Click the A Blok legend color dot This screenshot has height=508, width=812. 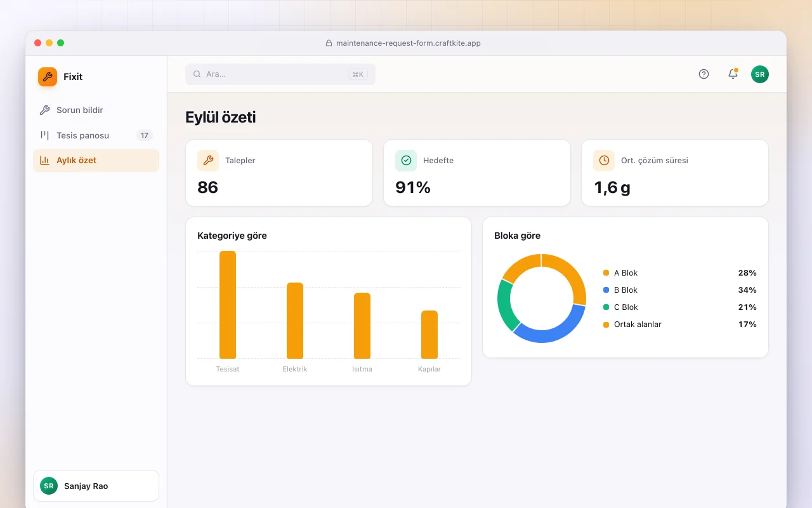pos(606,273)
